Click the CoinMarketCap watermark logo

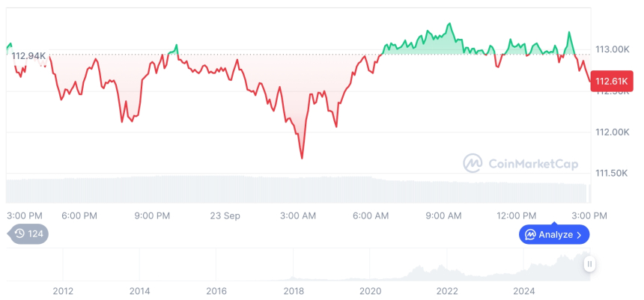[x=473, y=162]
